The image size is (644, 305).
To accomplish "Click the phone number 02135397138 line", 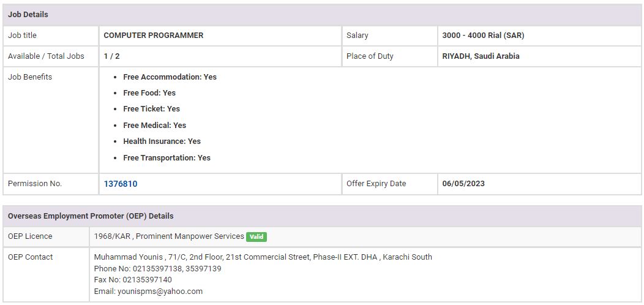I will 157,269.
